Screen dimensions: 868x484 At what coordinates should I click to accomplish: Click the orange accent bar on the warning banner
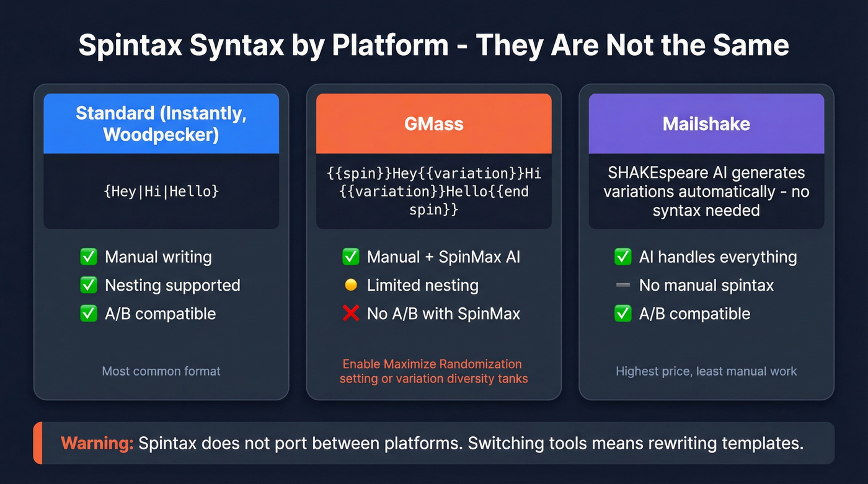click(x=38, y=443)
